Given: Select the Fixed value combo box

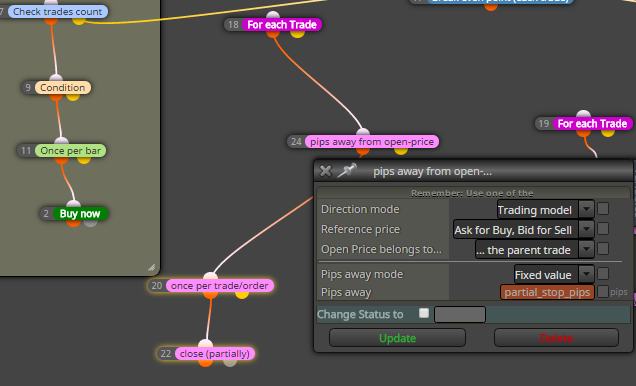Looking at the screenshot, I should pos(554,274).
